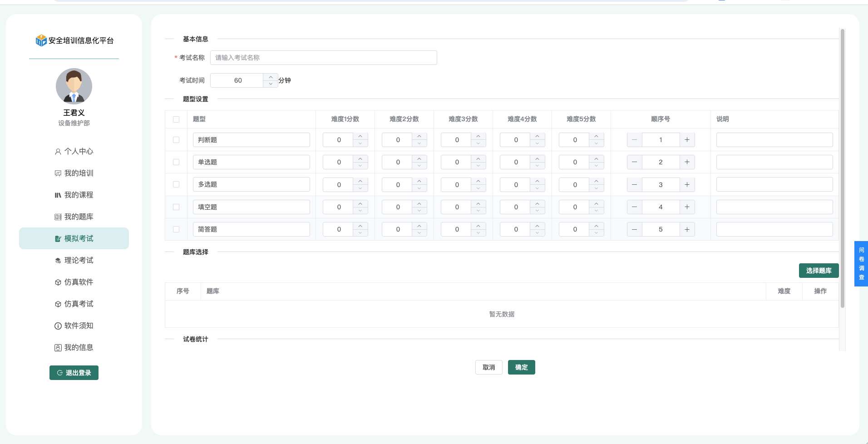Open the 仿真软件 menu item
The width and height of the screenshot is (868, 444).
coord(79,282)
